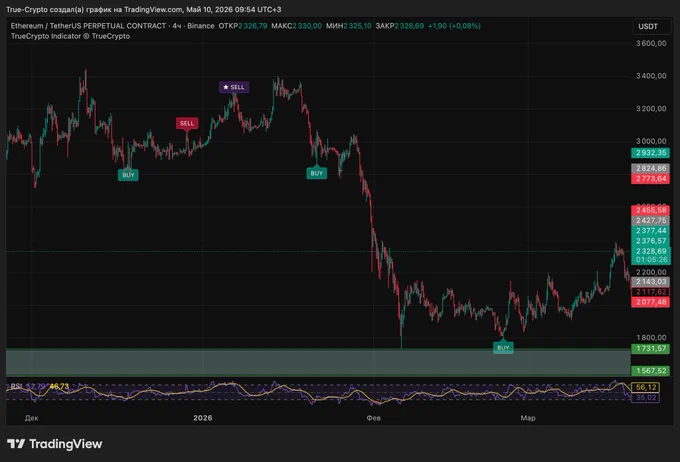The image size is (680, 462).
Task: Click the green 2377,44 price label
Action: (651, 231)
